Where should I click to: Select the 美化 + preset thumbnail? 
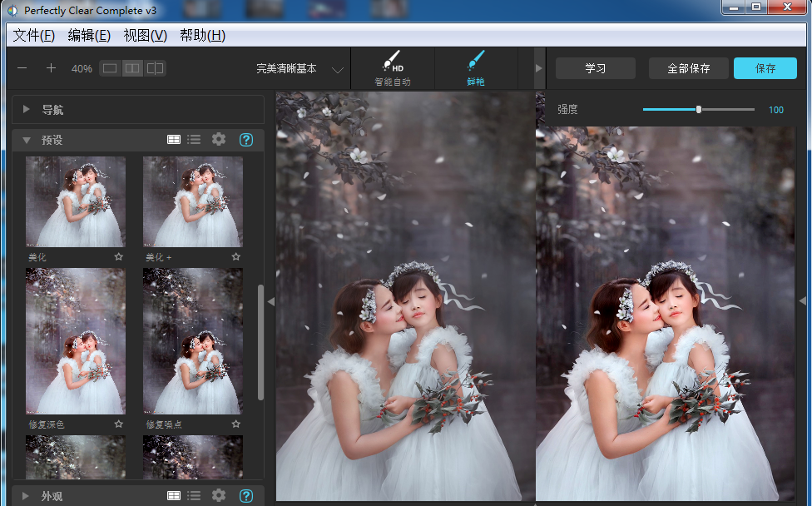[x=193, y=201]
